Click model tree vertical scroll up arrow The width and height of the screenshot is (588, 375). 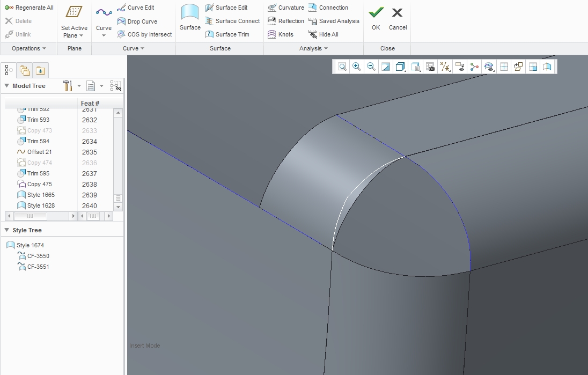coord(118,113)
